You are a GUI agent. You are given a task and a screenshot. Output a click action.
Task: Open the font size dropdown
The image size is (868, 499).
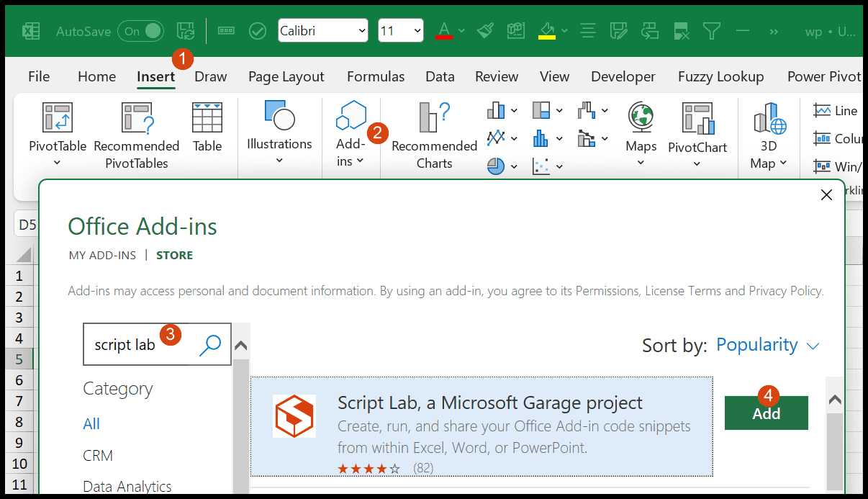[x=416, y=30]
